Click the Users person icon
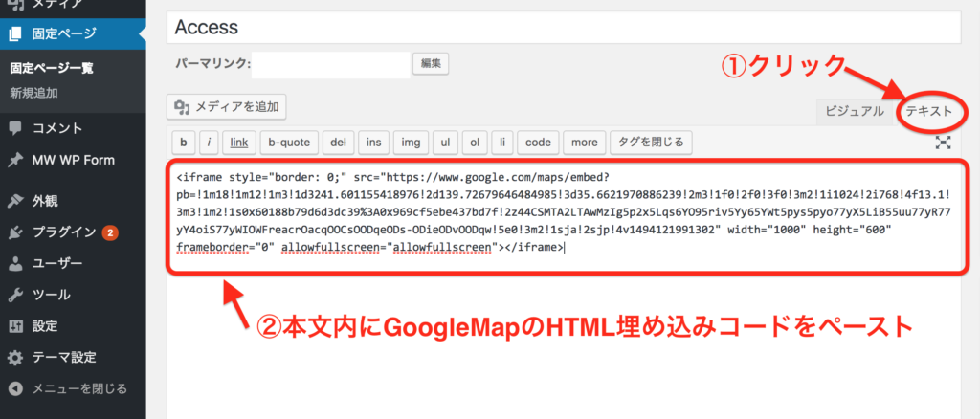The image size is (980, 419). coord(15,263)
